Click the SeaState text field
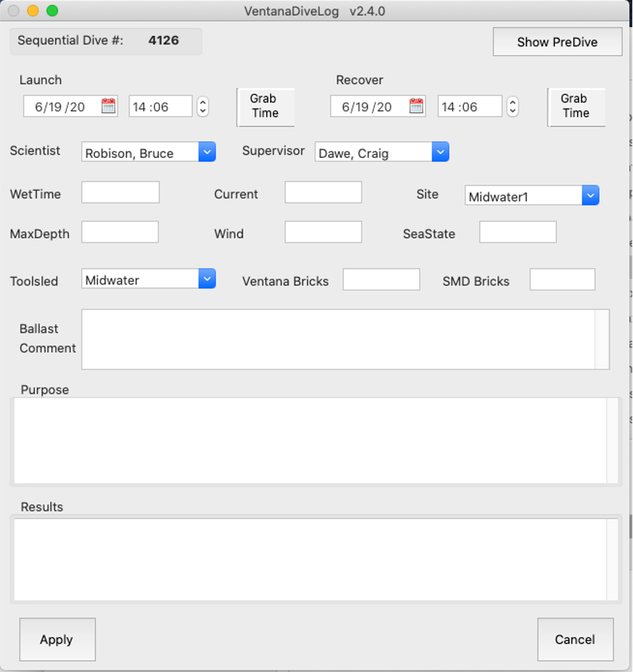This screenshot has width=633, height=672. (x=517, y=232)
